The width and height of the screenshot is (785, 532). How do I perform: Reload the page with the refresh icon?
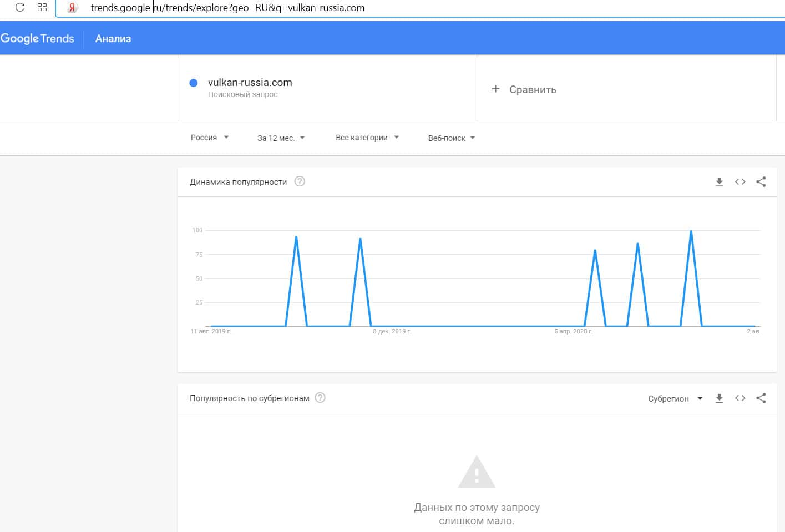(x=20, y=8)
